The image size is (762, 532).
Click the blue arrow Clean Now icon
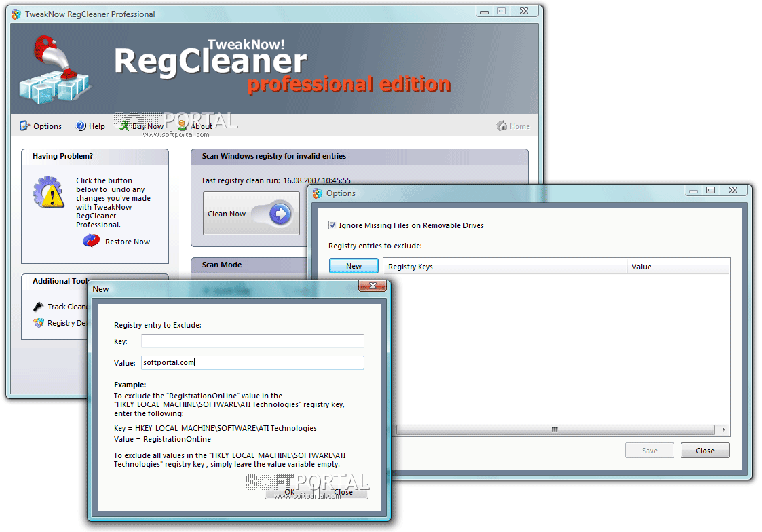280,213
